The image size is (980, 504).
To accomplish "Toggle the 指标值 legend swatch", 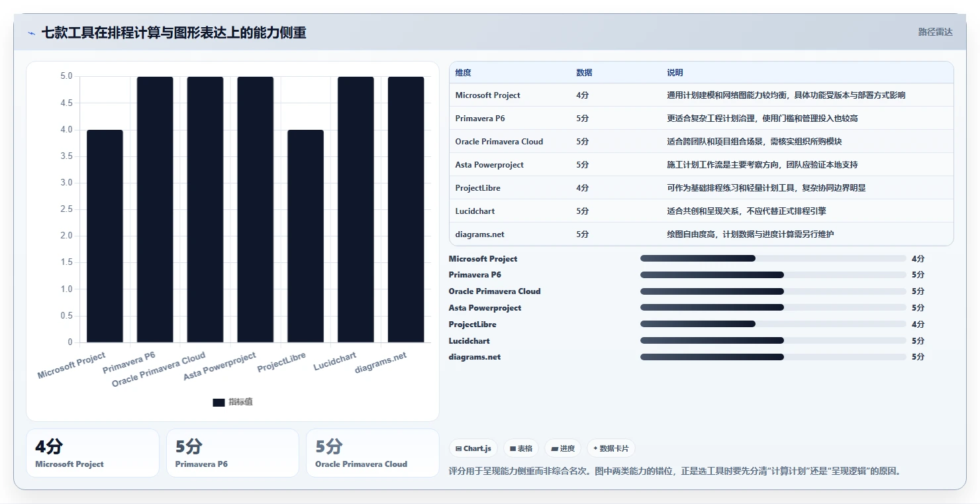I will 219,402.
